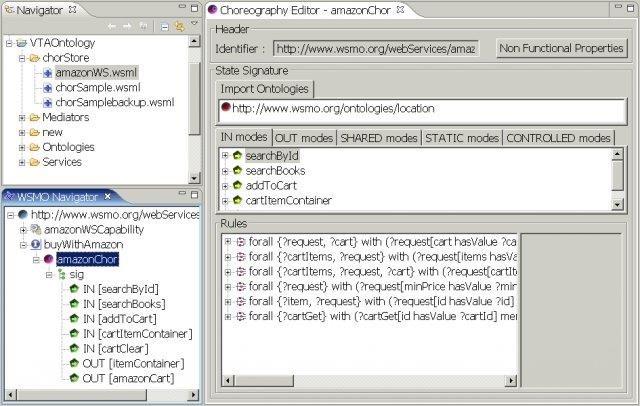Screen dimensions: 640x406
Task: Select OUT [itemContainer] in WSMO Navigator
Action: (x=133, y=364)
